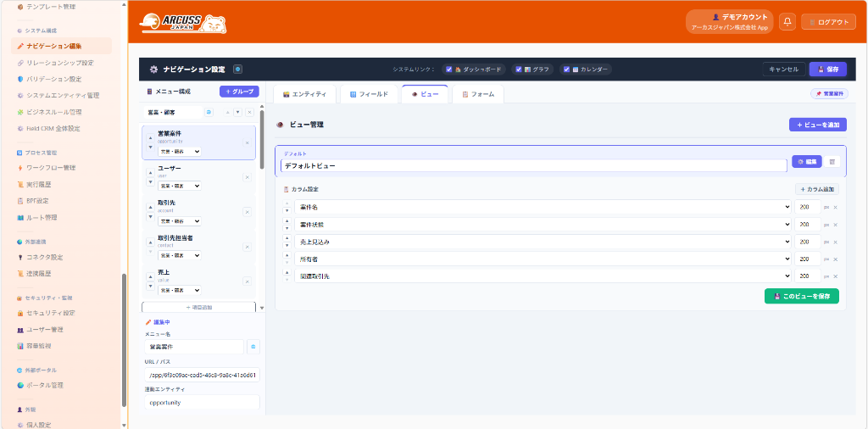Screen dimensions: 868x429
Task: Switch to the フィールド tab
Action: tap(369, 94)
